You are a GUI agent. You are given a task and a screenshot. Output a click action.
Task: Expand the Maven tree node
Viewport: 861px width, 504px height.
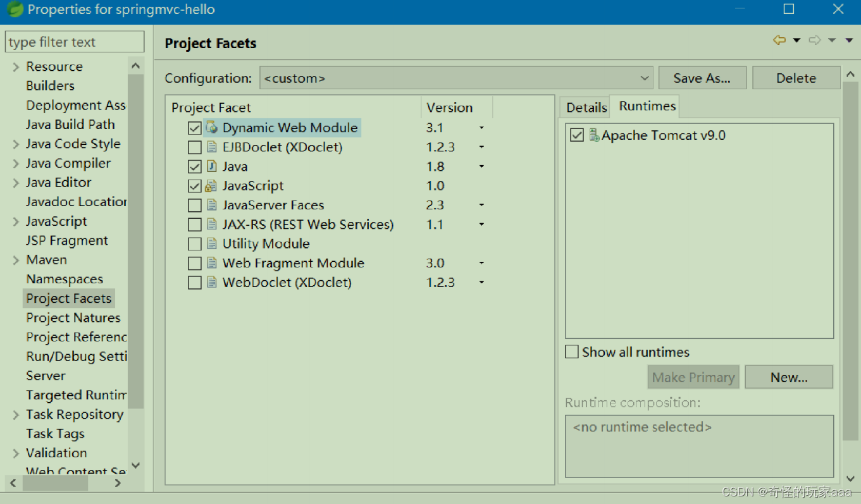(16, 261)
